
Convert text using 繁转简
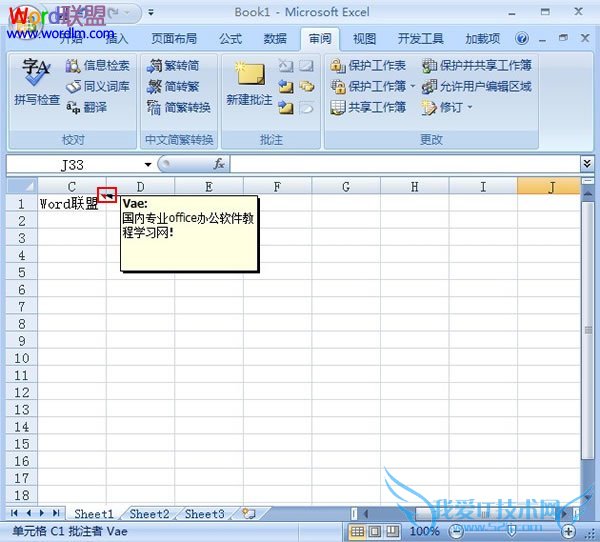[173, 65]
